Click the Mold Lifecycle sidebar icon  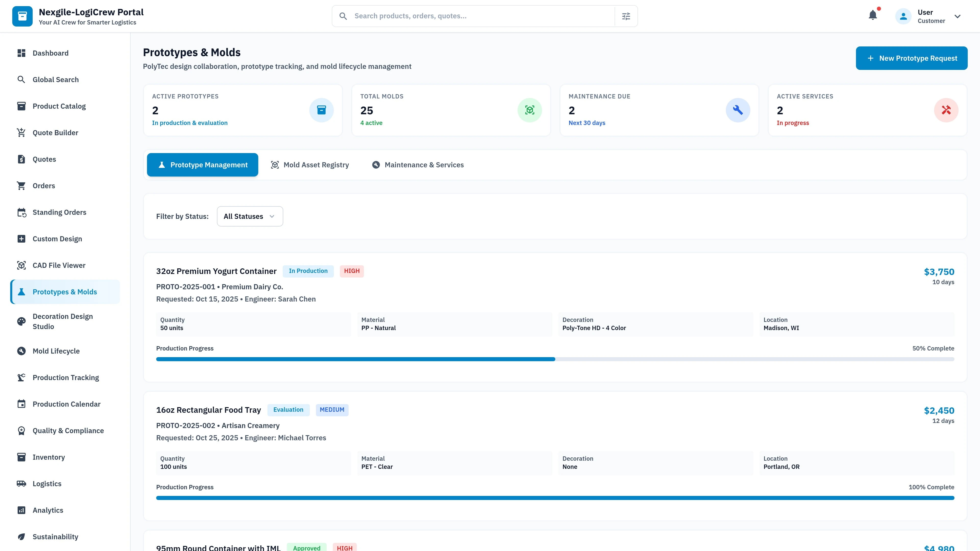(x=21, y=350)
